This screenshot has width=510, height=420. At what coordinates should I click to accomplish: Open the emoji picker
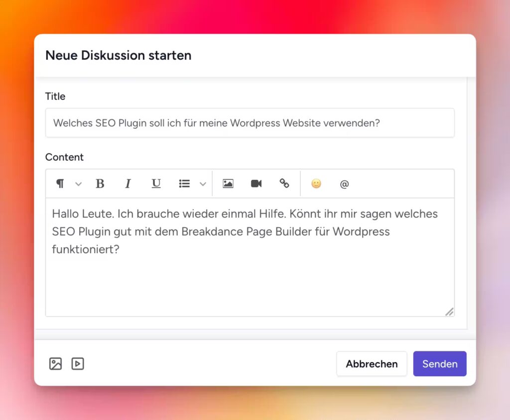[316, 183]
